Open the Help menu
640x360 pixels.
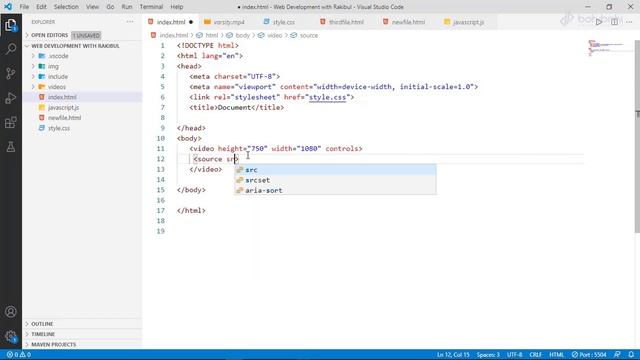177,7
